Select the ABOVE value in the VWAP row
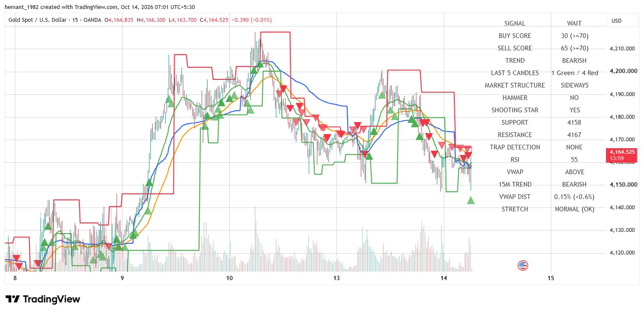This screenshot has width=644, height=313. 574,172
